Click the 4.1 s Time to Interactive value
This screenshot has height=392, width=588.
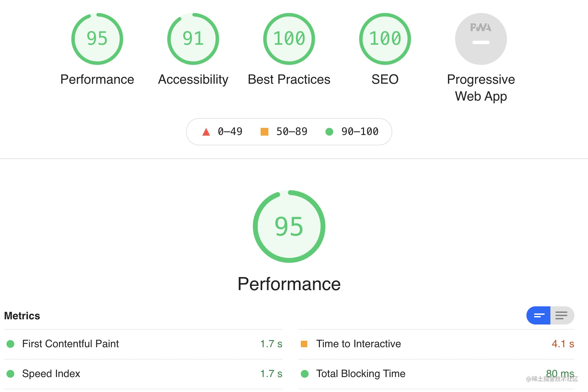pos(563,344)
